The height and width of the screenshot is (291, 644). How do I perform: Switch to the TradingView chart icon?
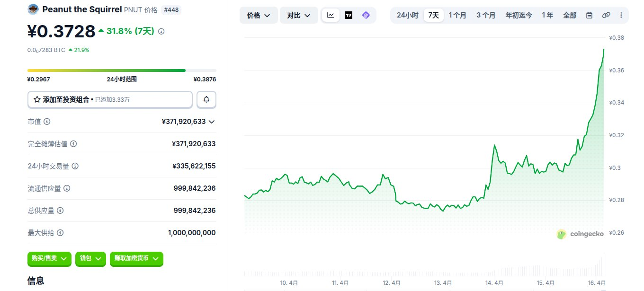coord(349,15)
